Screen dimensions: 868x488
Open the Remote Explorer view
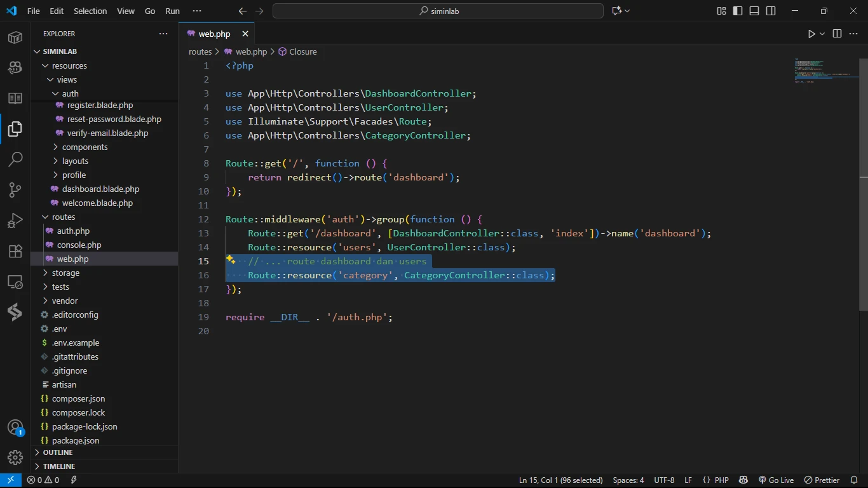(x=15, y=281)
